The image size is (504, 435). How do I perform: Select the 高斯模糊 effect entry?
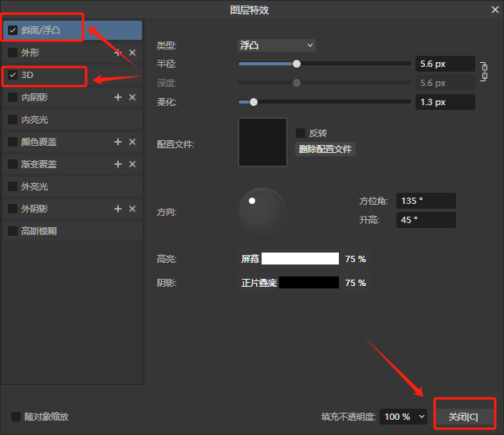pyautogui.click(x=73, y=231)
